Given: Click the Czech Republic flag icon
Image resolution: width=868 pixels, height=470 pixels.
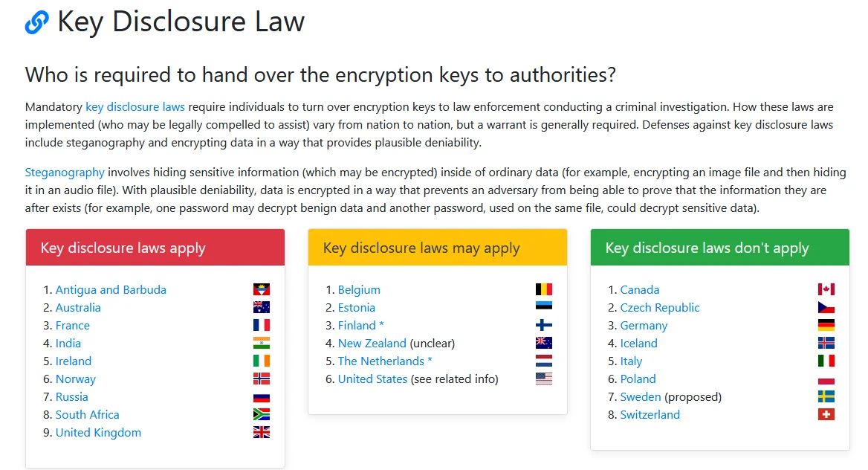Looking at the screenshot, I should pos(826,307).
